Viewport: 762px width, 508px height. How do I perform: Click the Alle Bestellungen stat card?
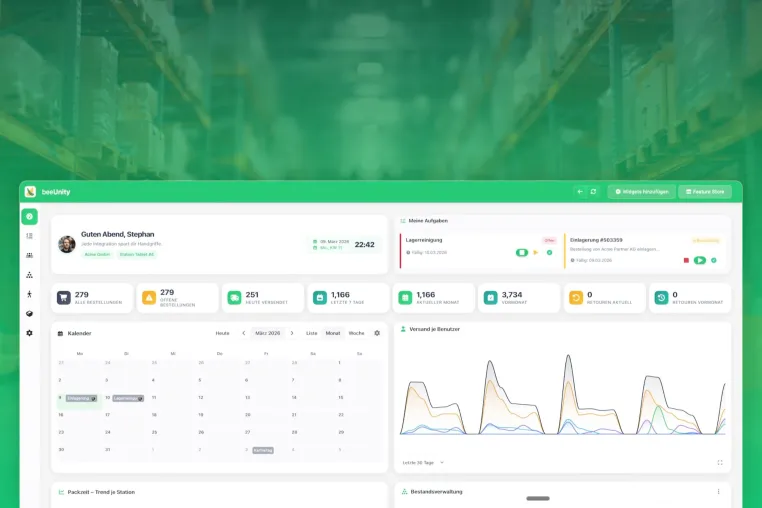(92, 298)
